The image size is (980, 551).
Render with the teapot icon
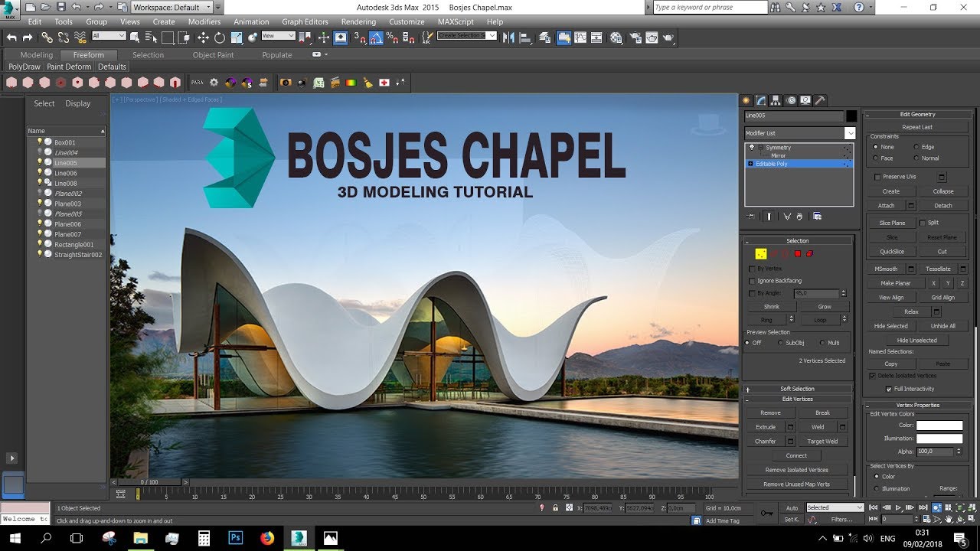pyautogui.click(x=669, y=37)
